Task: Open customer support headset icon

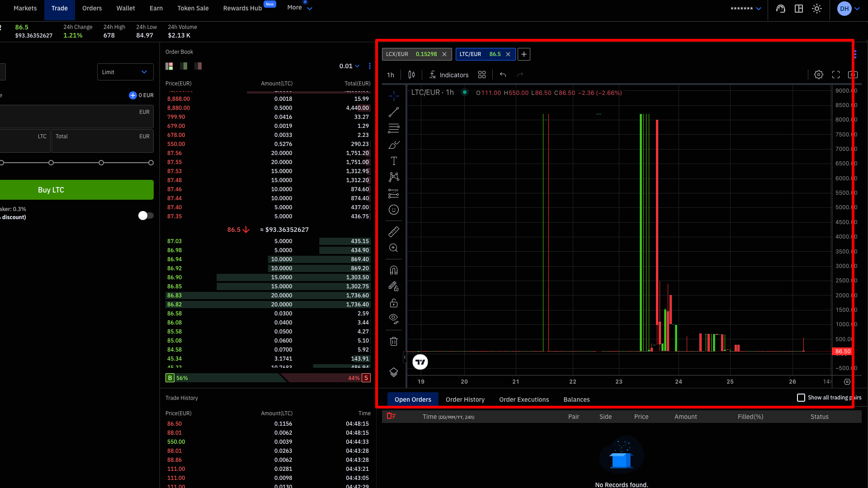Action: coord(781,9)
